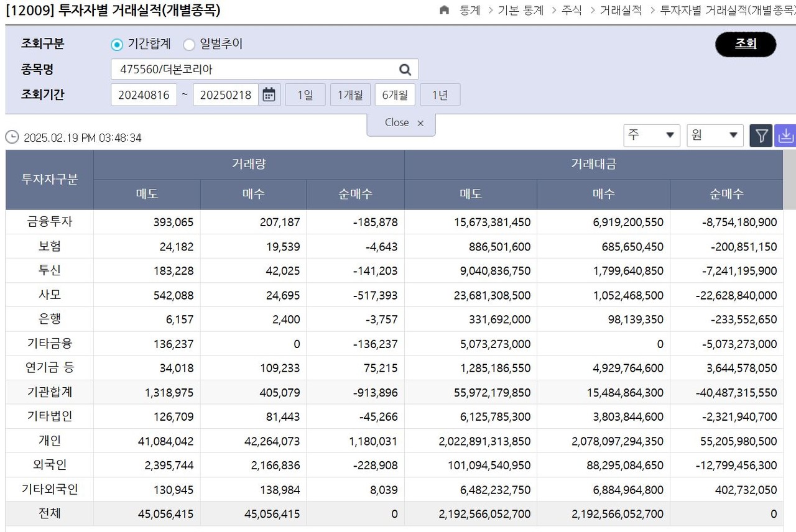Click the 기타외국인 row label
The width and height of the screenshot is (796, 532).
tap(50, 489)
